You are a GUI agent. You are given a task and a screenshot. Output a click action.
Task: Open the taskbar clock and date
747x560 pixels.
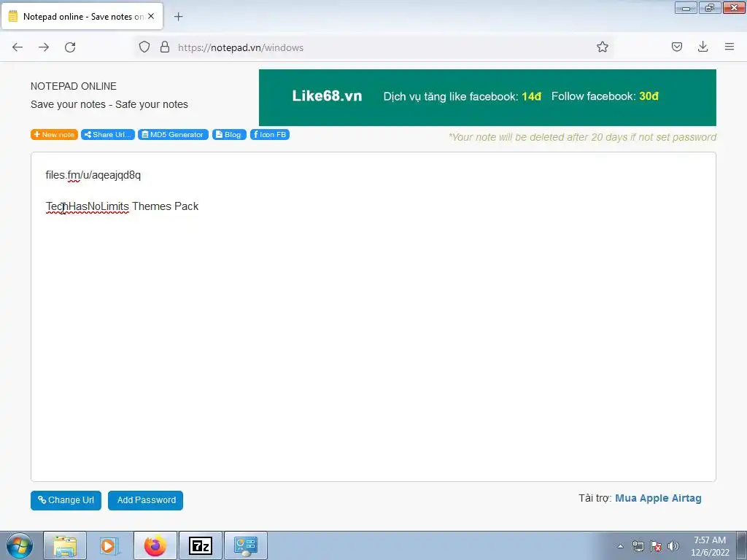(x=710, y=546)
